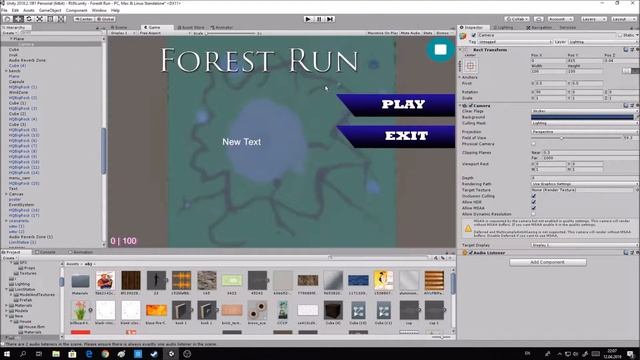Switch to the Scene tab
Screen dimensions: 640x360
click(119, 27)
